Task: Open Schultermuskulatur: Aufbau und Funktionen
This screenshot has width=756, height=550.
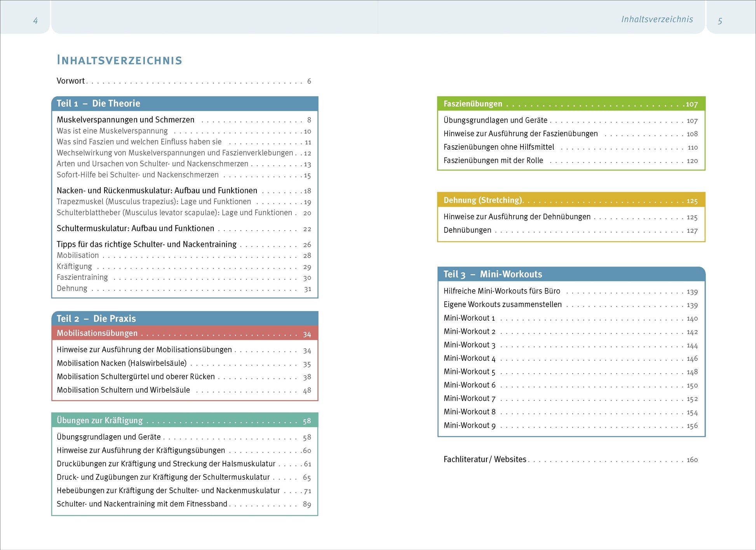Action: click(x=135, y=229)
